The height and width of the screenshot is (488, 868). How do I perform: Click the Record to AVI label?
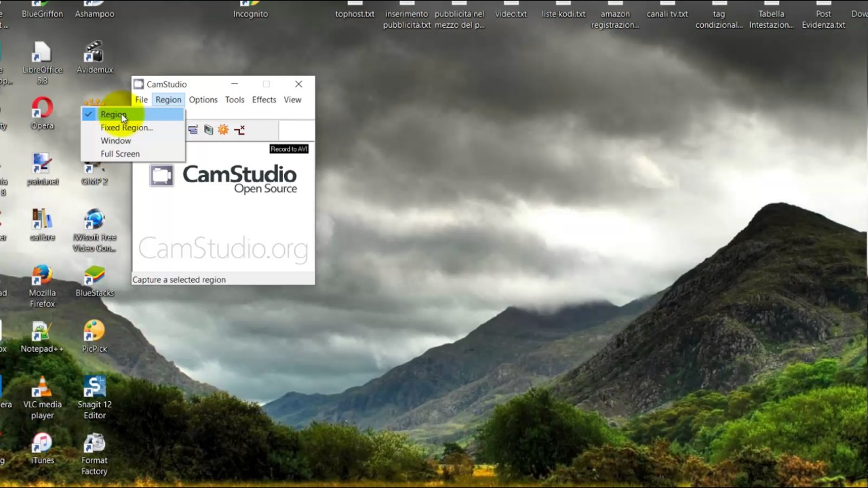point(289,149)
